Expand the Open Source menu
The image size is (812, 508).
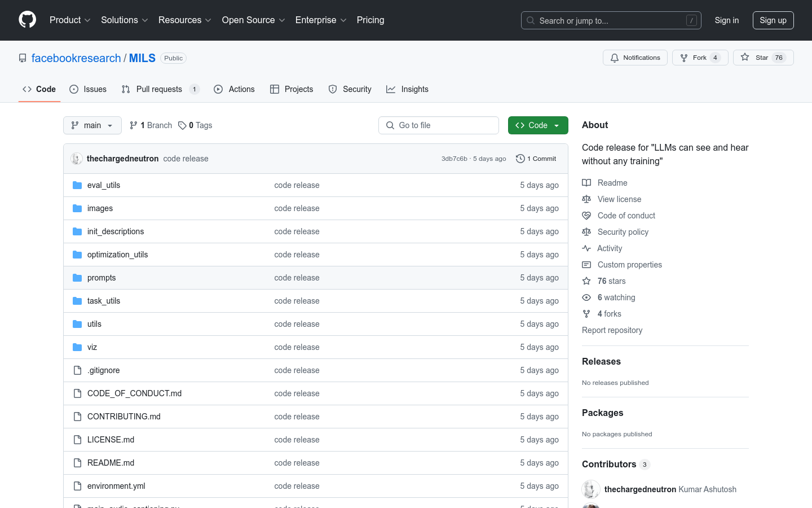[x=254, y=20]
